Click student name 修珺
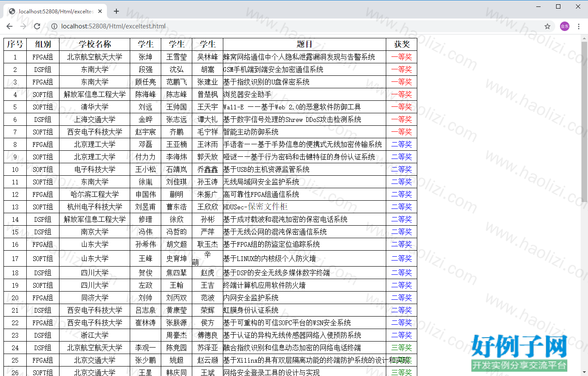The width and height of the screenshot is (588, 376). point(146,219)
